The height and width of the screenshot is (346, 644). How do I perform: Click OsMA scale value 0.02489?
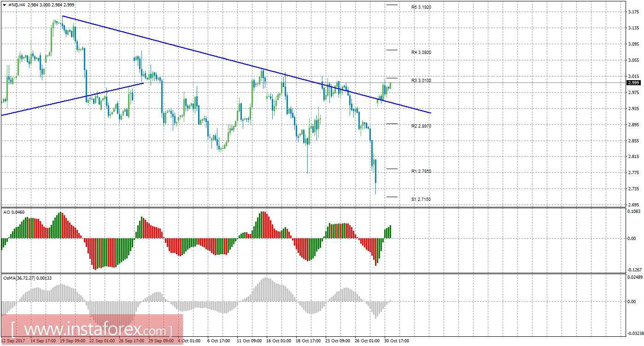point(635,277)
